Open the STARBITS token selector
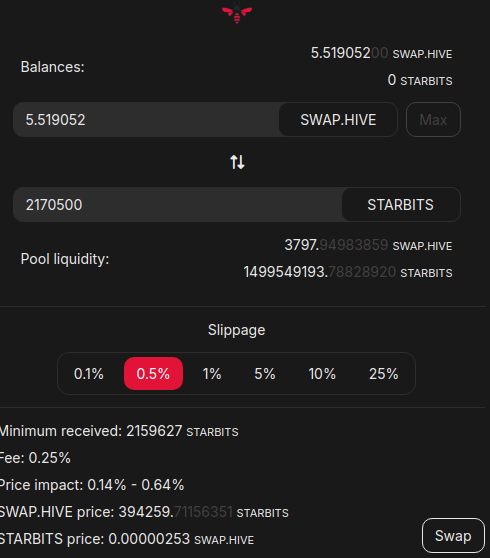This screenshot has width=490, height=558. [401, 205]
